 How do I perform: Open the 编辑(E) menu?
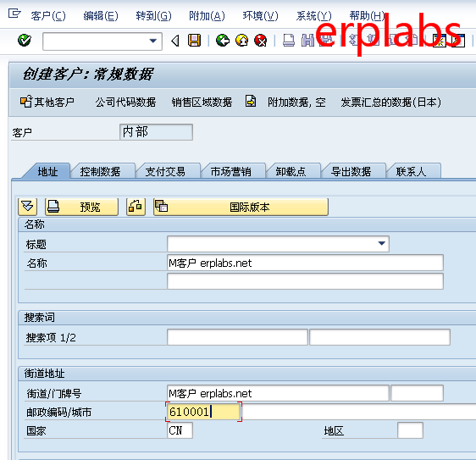(x=101, y=16)
